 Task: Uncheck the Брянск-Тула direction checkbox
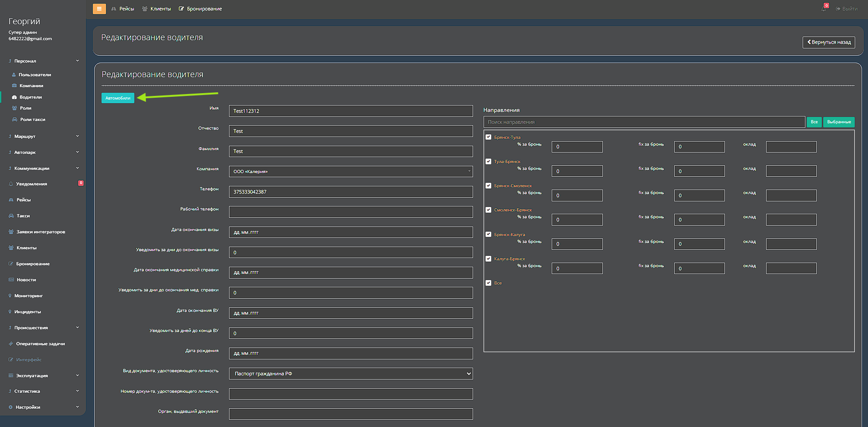489,137
